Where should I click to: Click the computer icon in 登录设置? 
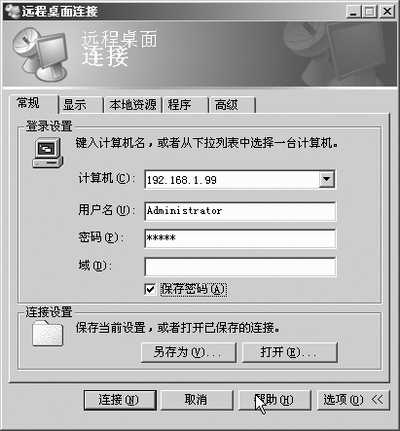pos(48,153)
